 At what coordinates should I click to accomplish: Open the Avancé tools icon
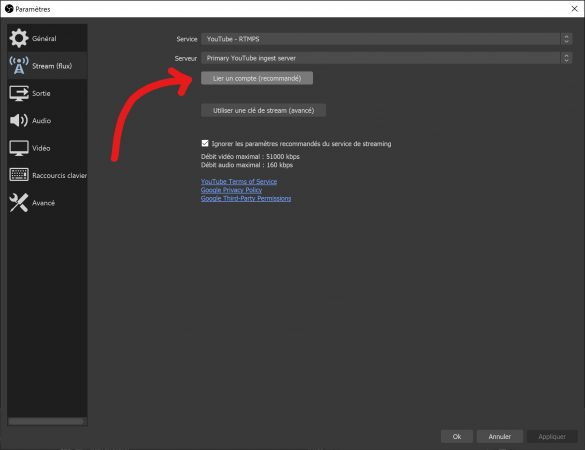pos(19,203)
